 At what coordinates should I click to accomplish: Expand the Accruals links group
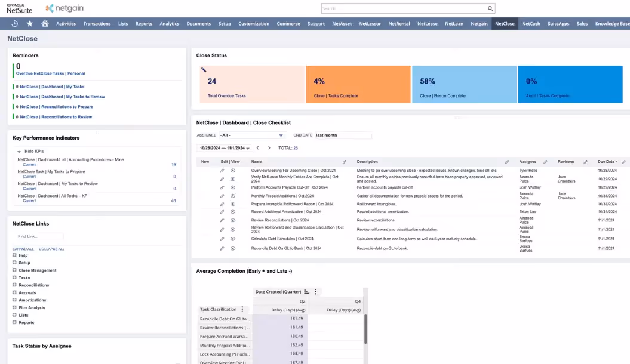(14, 292)
